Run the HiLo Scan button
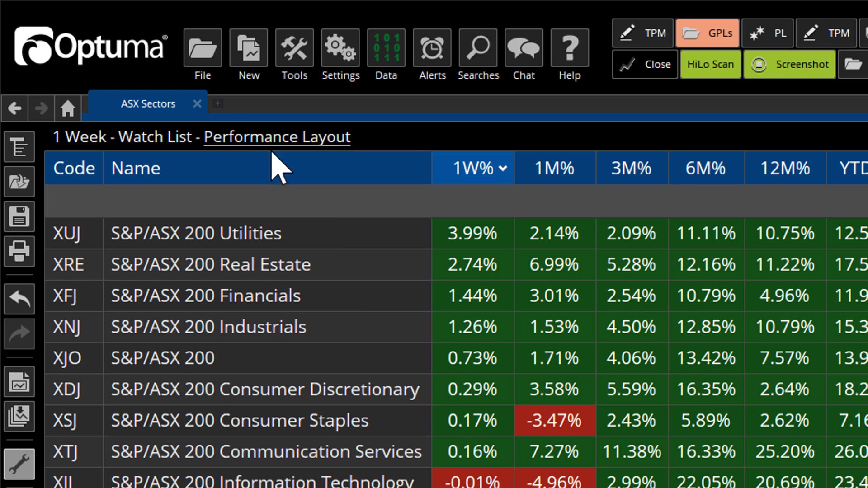Image resolution: width=868 pixels, height=488 pixels. tap(711, 64)
